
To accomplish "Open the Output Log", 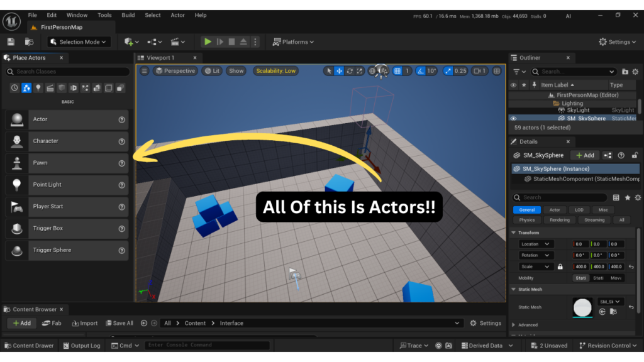I will pyautogui.click(x=81, y=346).
